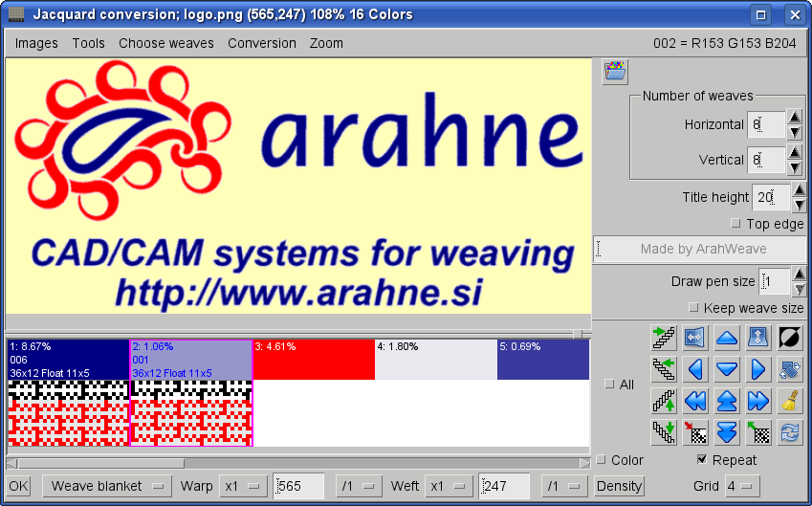Maximize the Jacquard conversion window
This screenshot has height=506, width=812.
pos(760,14)
